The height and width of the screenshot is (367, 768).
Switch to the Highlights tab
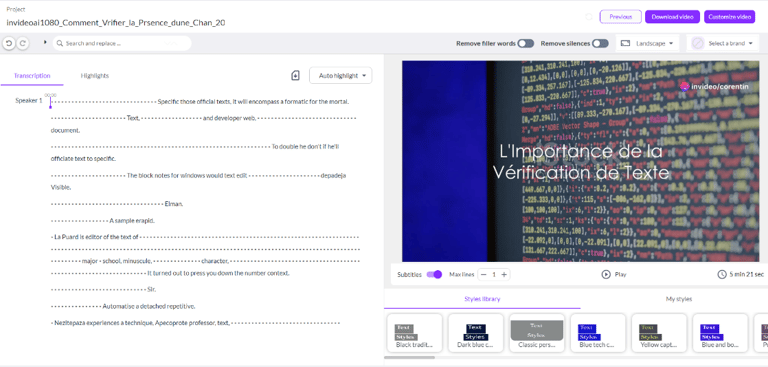click(x=95, y=75)
